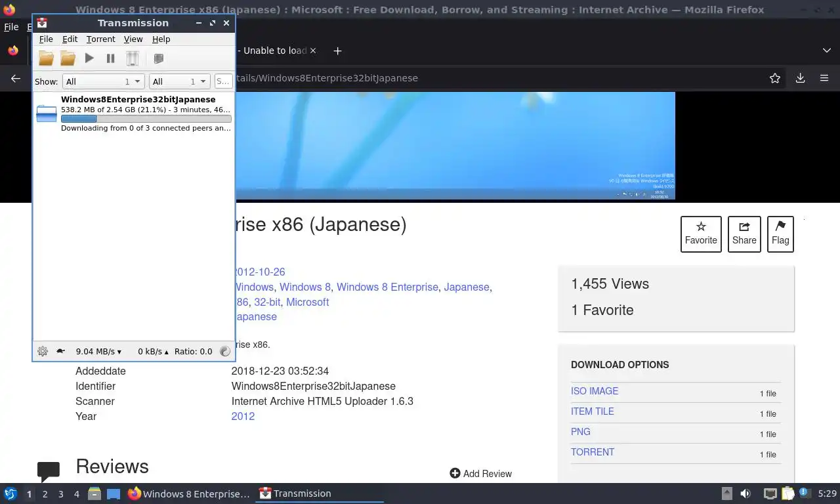Open the Microsoft topic link
Image resolution: width=840 pixels, height=504 pixels.
[x=307, y=302]
